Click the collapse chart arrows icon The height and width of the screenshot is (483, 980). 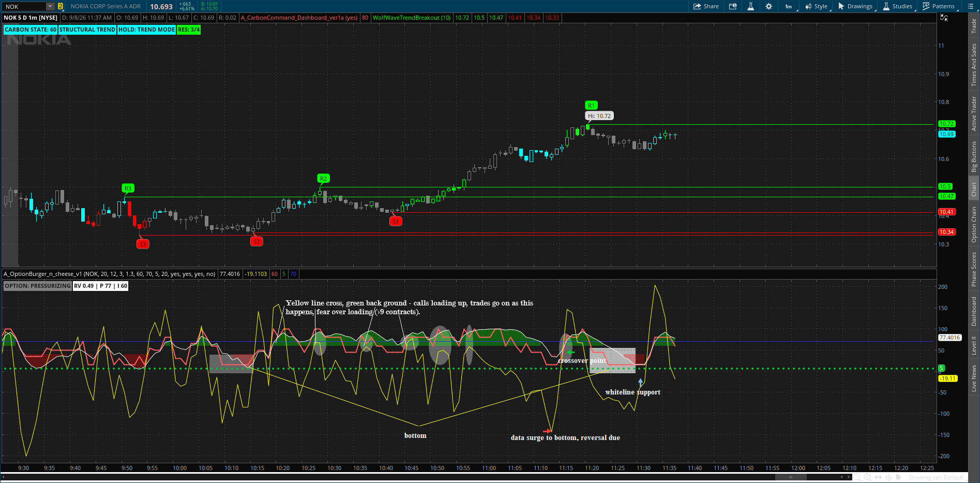coord(944,18)
